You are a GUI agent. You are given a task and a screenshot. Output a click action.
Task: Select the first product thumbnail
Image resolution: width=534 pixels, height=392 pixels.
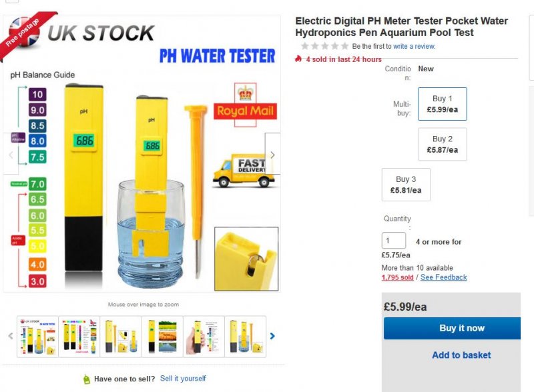click(x=37, y=336)
